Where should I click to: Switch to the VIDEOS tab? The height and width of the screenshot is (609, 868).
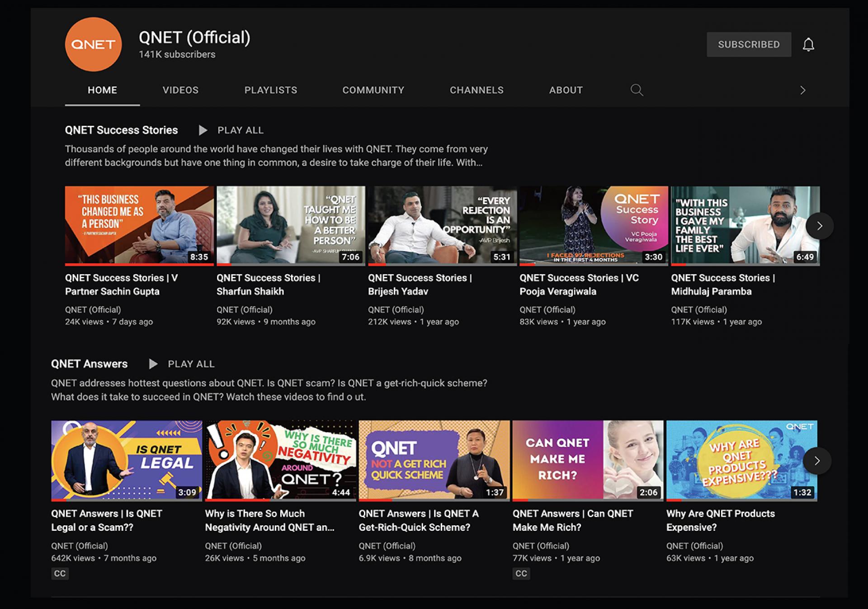tap(180, 90)
